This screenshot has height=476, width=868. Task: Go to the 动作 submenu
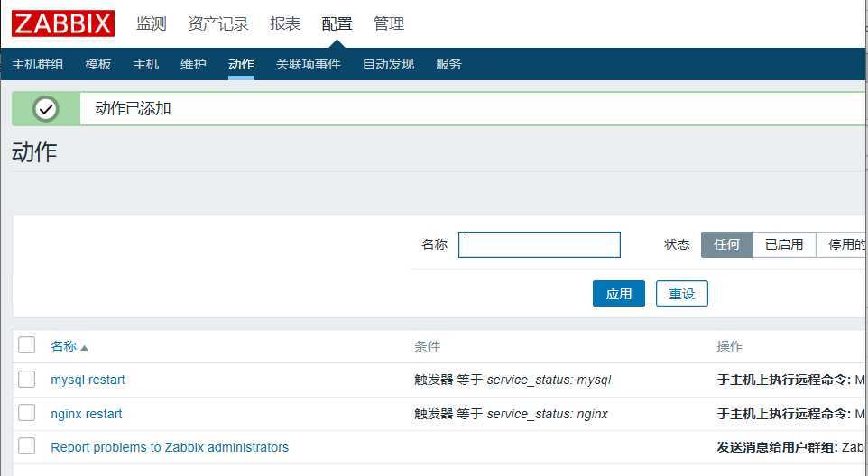pos(241,64)
